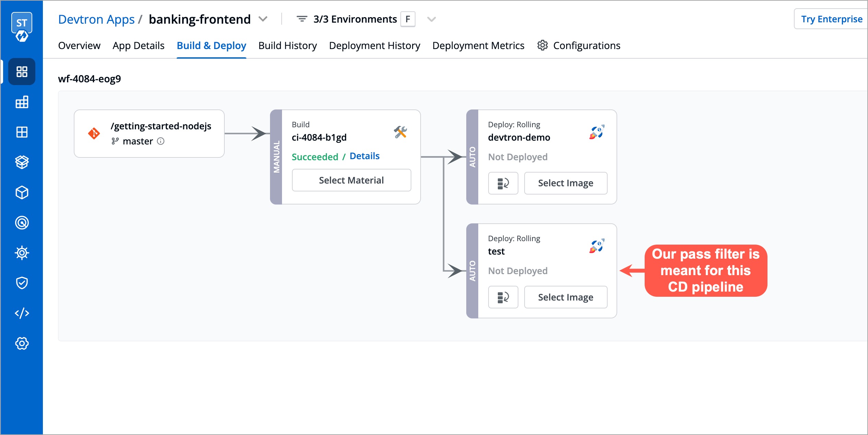Select the Build & Deploy tab

click(211, 46)
